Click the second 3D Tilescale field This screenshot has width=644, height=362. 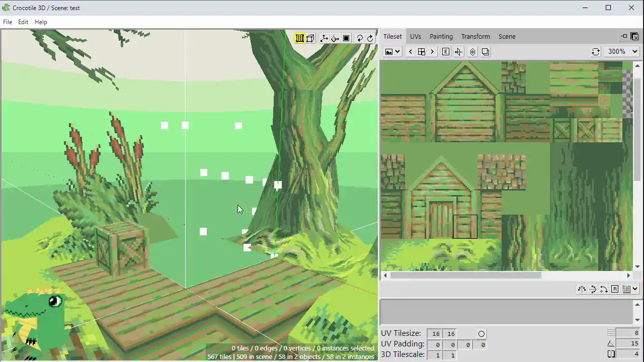tap(450, 355)
